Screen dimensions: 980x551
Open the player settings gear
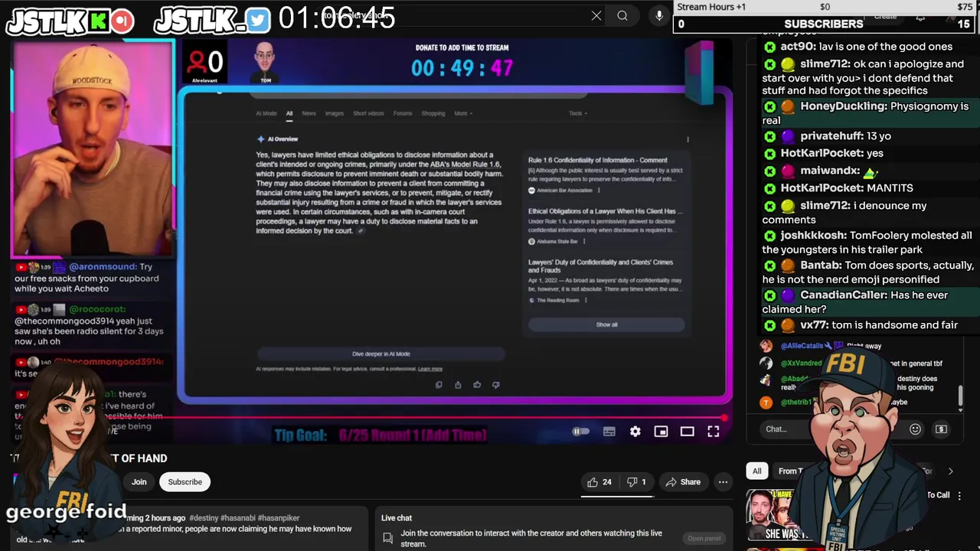tap(635, 432)
